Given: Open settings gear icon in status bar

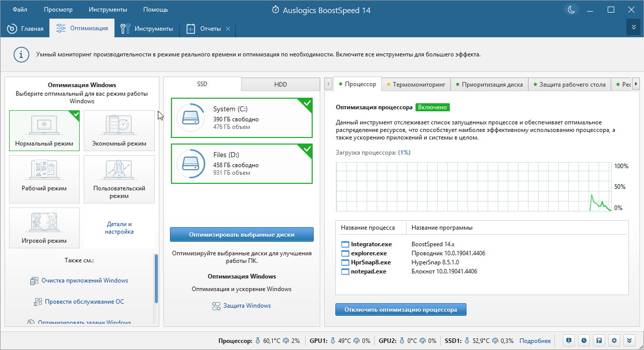Looking at the screenshot, I should click(614, 340).
